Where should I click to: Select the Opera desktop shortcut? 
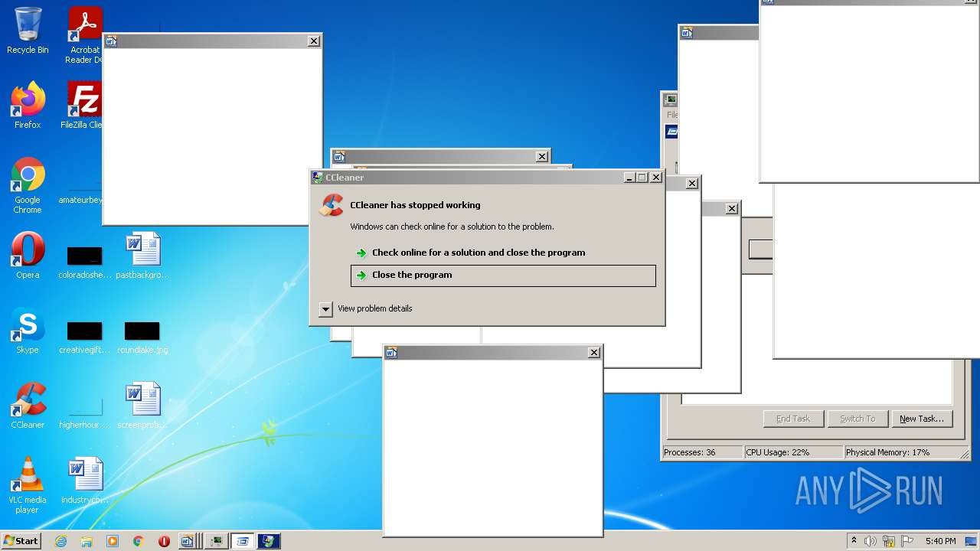(28, 256)
